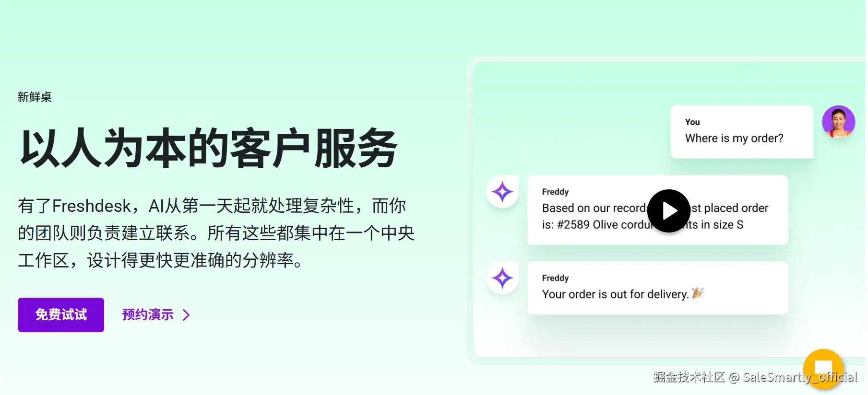The image size is (868, 395).
Task: Click the 掘金技术社区 watermark text
Action: [689, 378]
